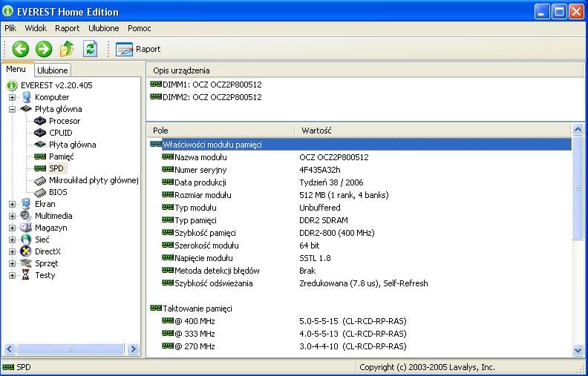Screen dimensions: 588x376
Task: Click the DIMM2 memory module icon
Action: (156, 96)
